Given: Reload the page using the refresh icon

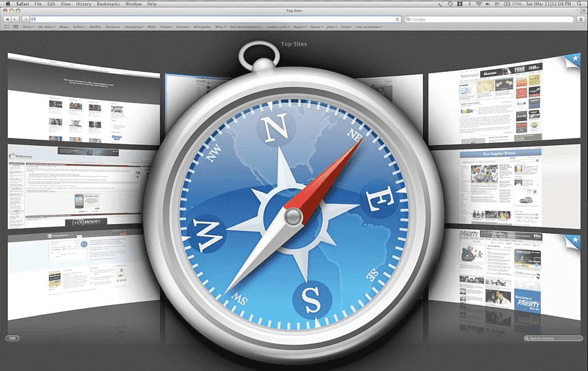Looking at the screenshot, I should click(x=397, y=19).
